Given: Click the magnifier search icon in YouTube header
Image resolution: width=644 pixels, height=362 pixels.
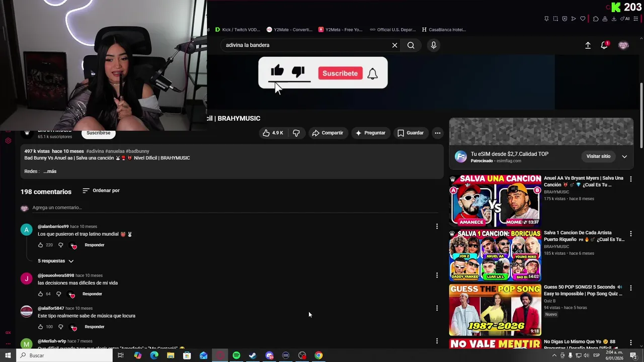Looking at the screenshot, I should (x=411, y=45).
